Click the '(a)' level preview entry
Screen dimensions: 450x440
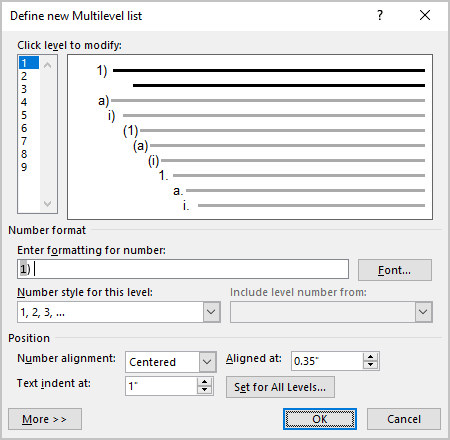(140, 146)
